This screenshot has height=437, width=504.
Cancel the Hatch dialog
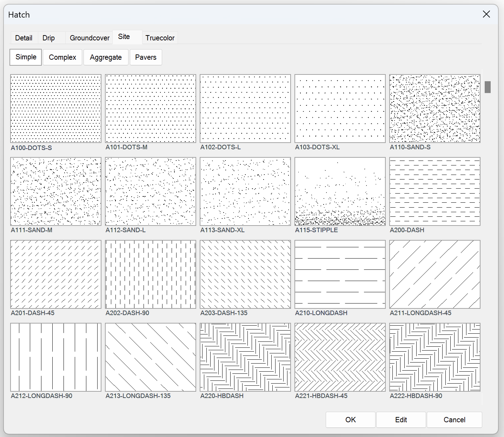click(x=455, y=420)
